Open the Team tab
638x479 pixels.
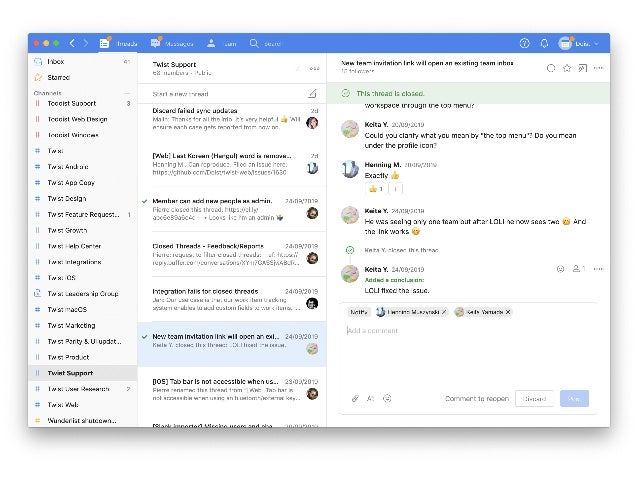pyautogui.click(x=221, y=43)
